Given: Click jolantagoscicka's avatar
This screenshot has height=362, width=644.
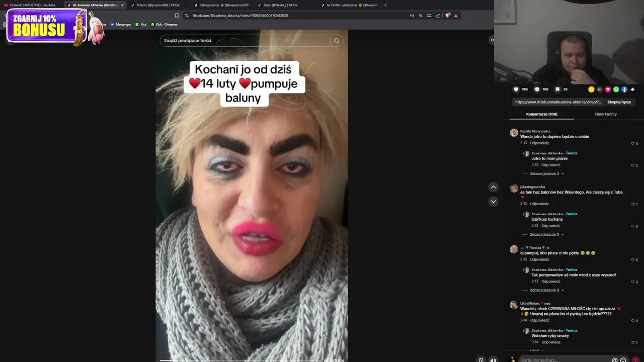Looking at the screenshot, I should click(514, 189).
